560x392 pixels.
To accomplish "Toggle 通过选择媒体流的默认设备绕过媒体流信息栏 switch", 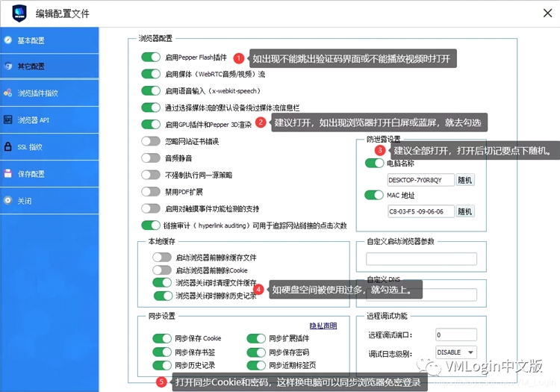I will [151, 108].
